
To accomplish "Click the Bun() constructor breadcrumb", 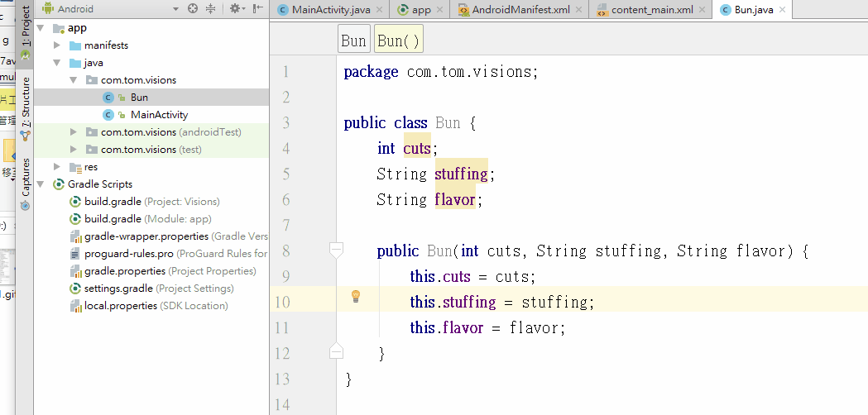I will pyautogui.click(x=399, y=41).
